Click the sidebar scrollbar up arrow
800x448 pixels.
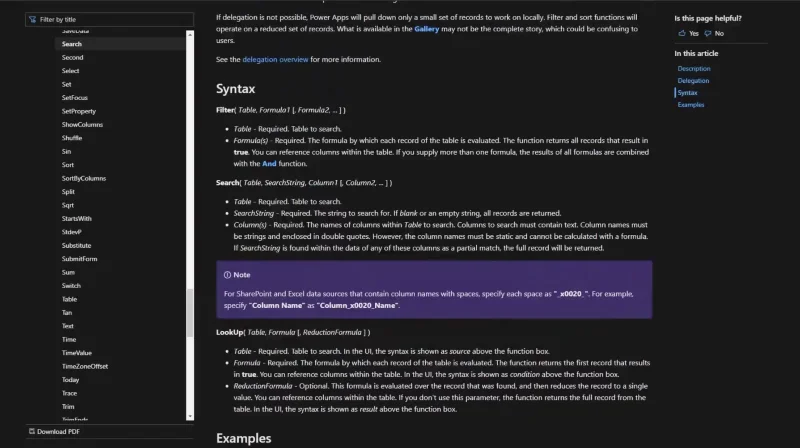[190, 35]
